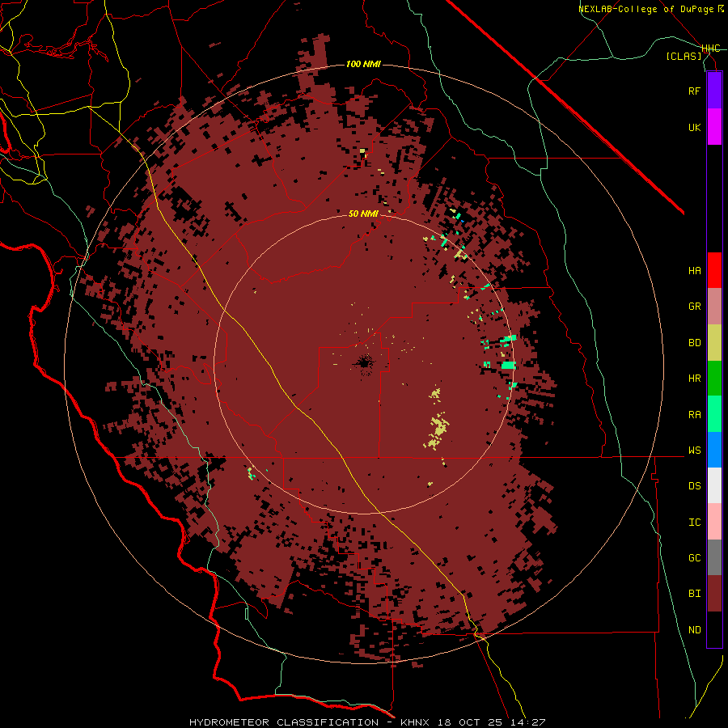Click the DS white legend color swatch
This screenshot has width=728, height=728.
pos(714,485)
